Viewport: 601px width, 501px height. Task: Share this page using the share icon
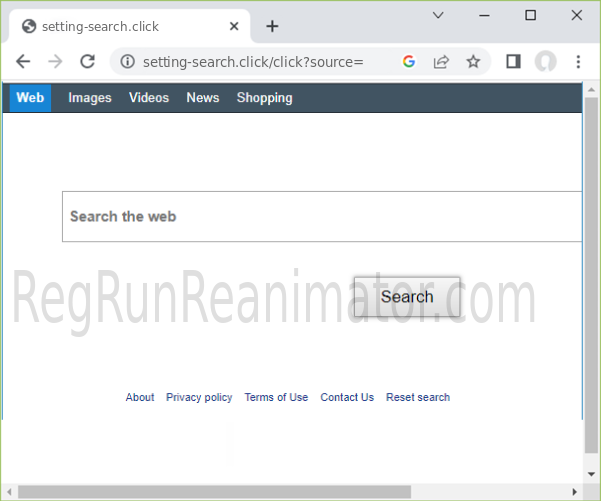point(441,61)
